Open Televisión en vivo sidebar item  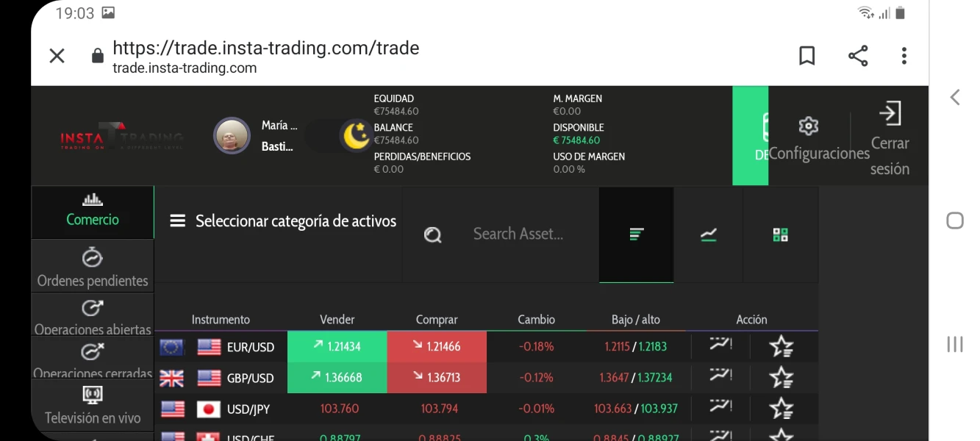[x=93, y=406]
